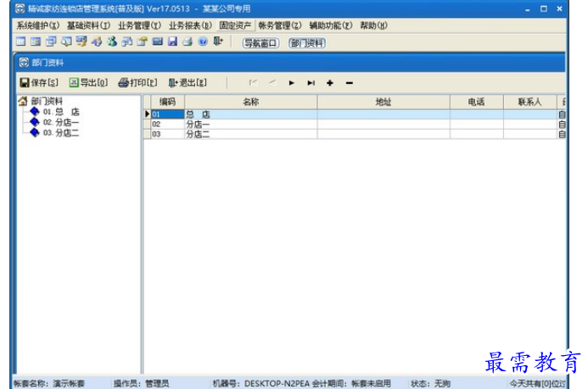Click the app logo icon in title bar
Image resolution: width=588 pixels, height=389 pixels.
20,8
